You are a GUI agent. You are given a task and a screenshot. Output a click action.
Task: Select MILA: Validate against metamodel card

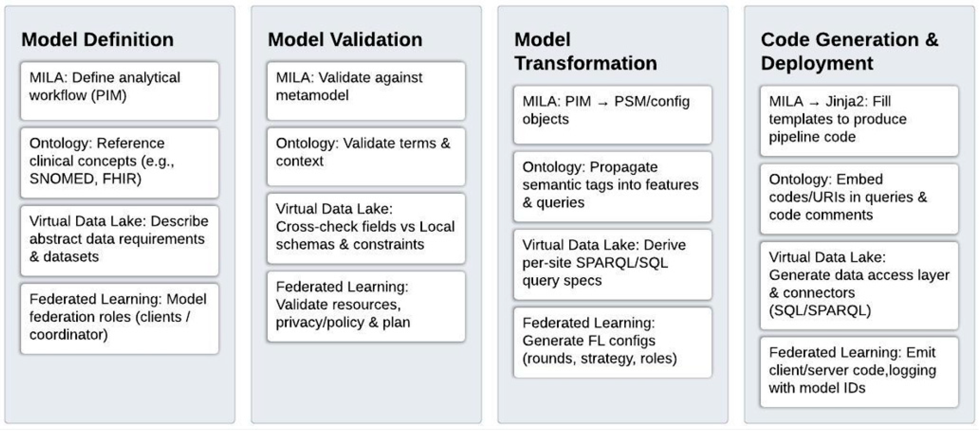tap(366, 91)
